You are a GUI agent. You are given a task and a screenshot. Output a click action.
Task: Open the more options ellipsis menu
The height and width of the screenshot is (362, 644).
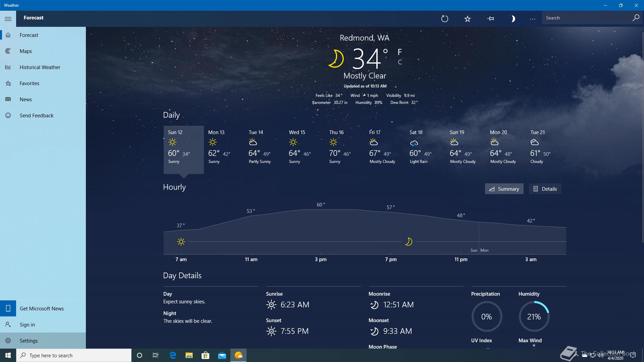532,19
